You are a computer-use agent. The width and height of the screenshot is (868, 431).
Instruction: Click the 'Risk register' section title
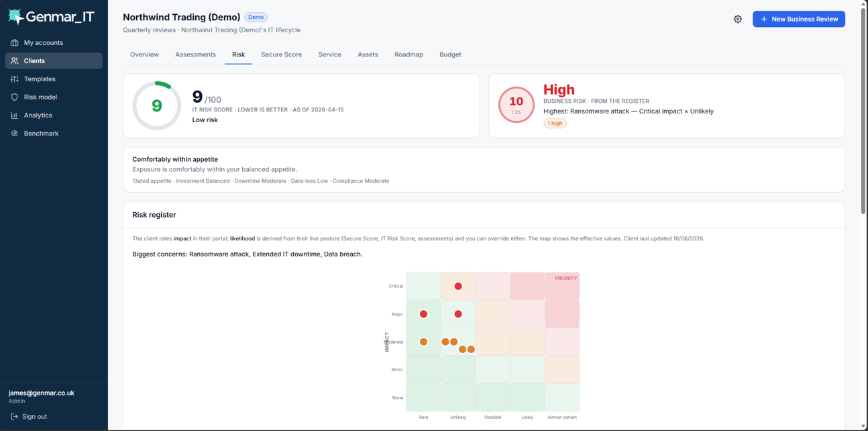(154, 215)
